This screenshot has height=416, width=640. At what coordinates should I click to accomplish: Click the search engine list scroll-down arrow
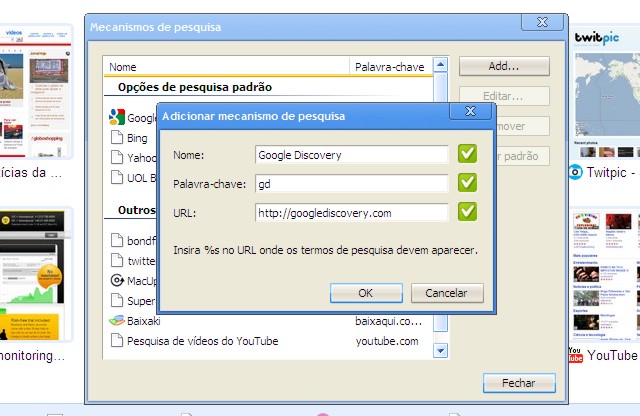click(440, 350)
